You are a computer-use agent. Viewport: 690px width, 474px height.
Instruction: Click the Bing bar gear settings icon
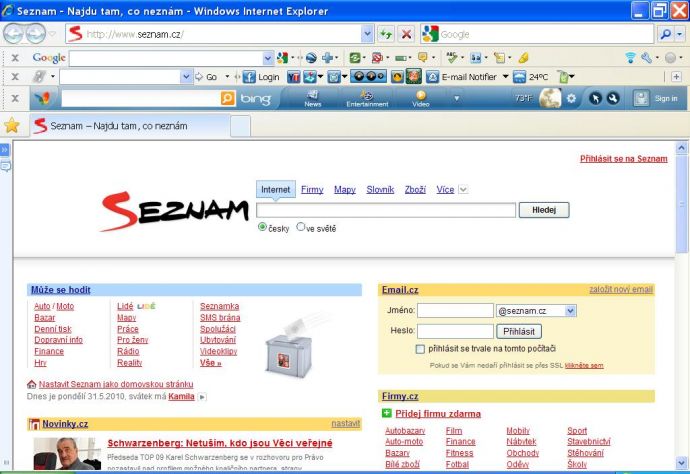[x=571, y=99]
